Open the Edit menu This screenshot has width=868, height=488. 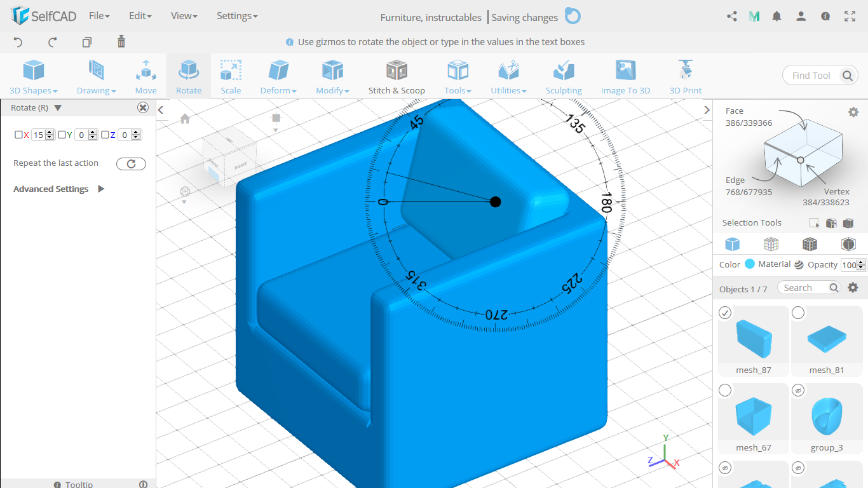point(140,16)
